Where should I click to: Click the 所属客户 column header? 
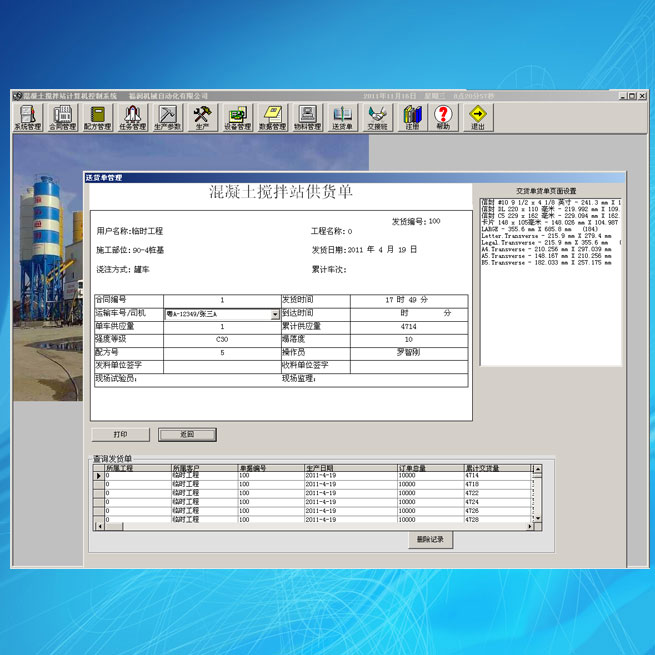point(205,468)
